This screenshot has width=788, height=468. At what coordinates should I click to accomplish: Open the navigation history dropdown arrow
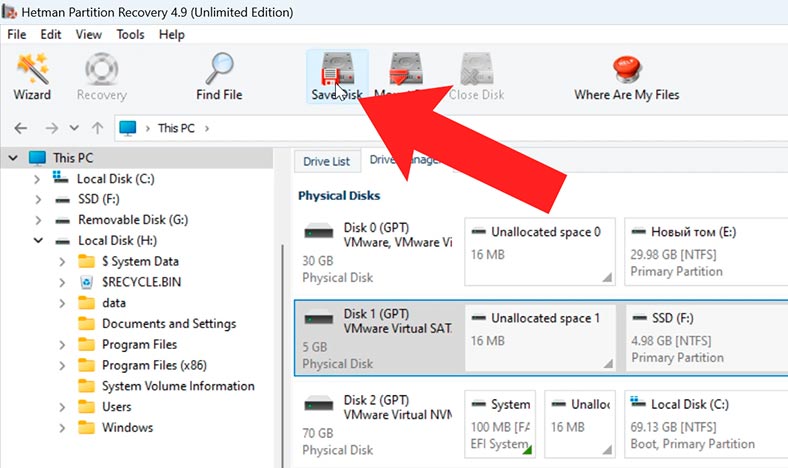coord(74,128)
